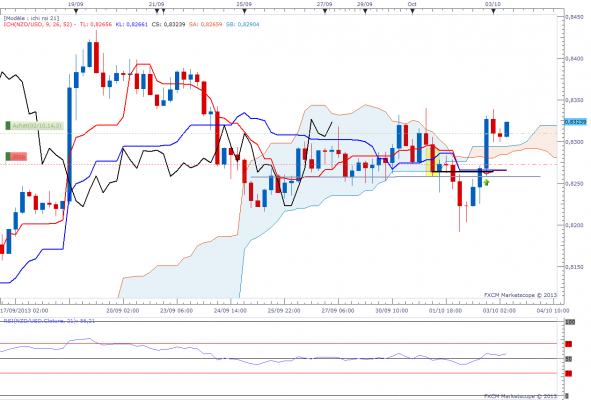The width and height of the screenshot is (591, 400).
Task: Click the ICH(NZD/USD, 9, 26, 52) indicator label
Action: click(x=38, y=24)
